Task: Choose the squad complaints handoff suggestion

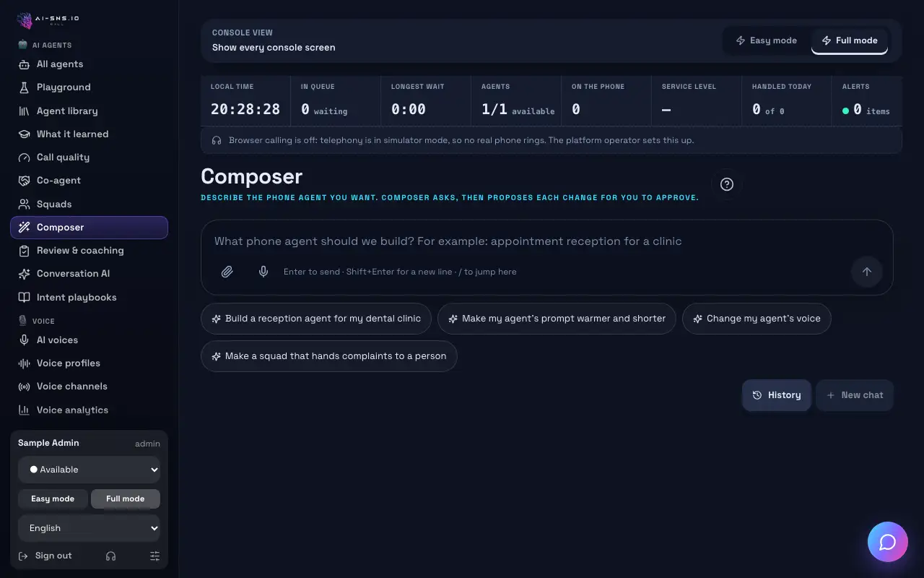Action: [x=329, y=356]
